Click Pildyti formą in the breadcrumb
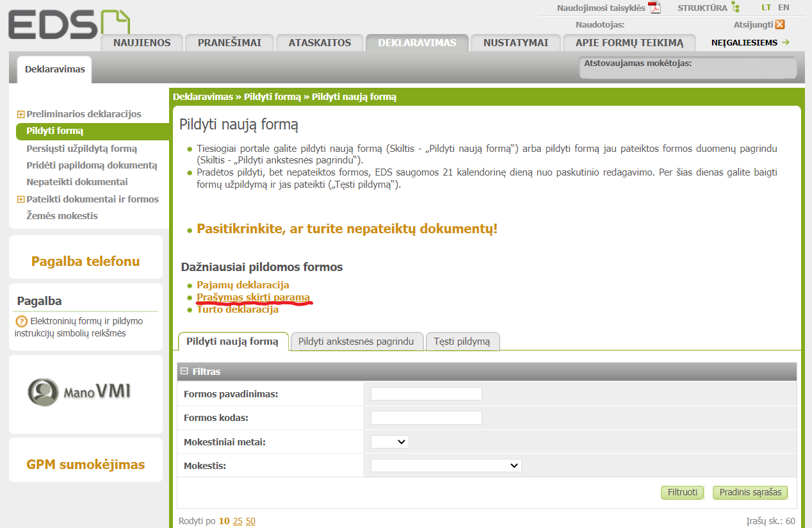Image resolution: width=812 pixels, height=528 pixels. tap(272, 97)
